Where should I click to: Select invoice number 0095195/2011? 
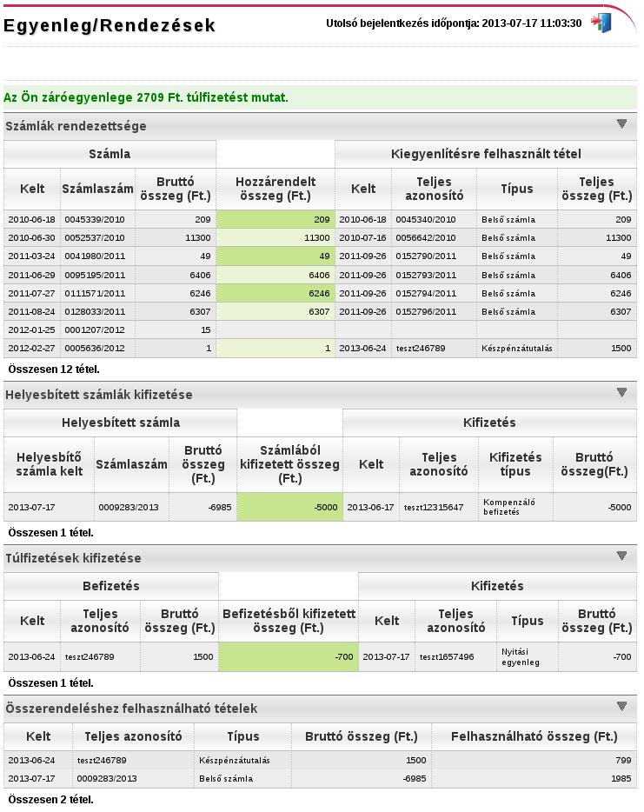95,275
